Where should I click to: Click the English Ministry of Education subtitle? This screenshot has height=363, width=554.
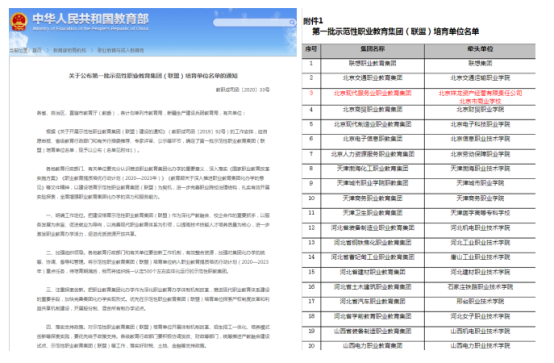(90, 28)
